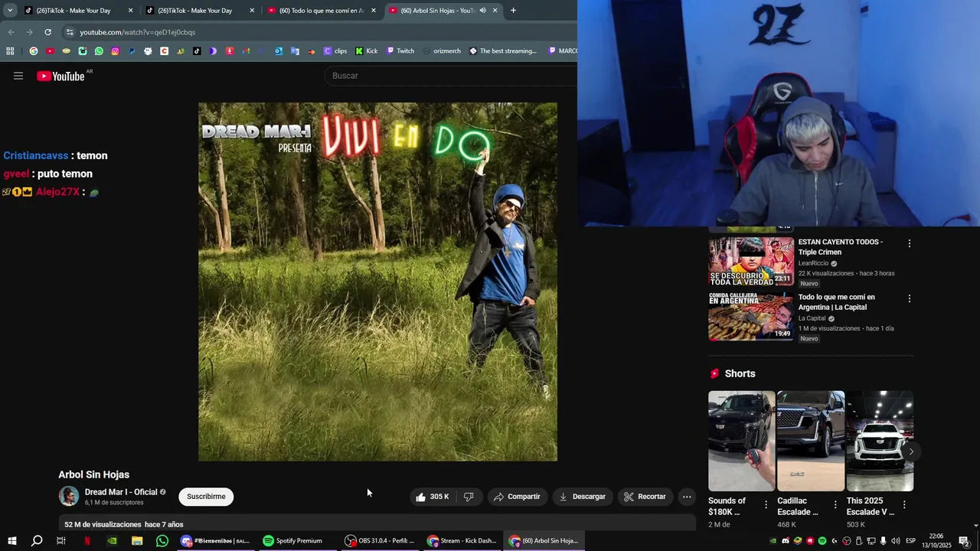Open the tab search dropdown arrow
980x551 pixels.
click(10, 11)
